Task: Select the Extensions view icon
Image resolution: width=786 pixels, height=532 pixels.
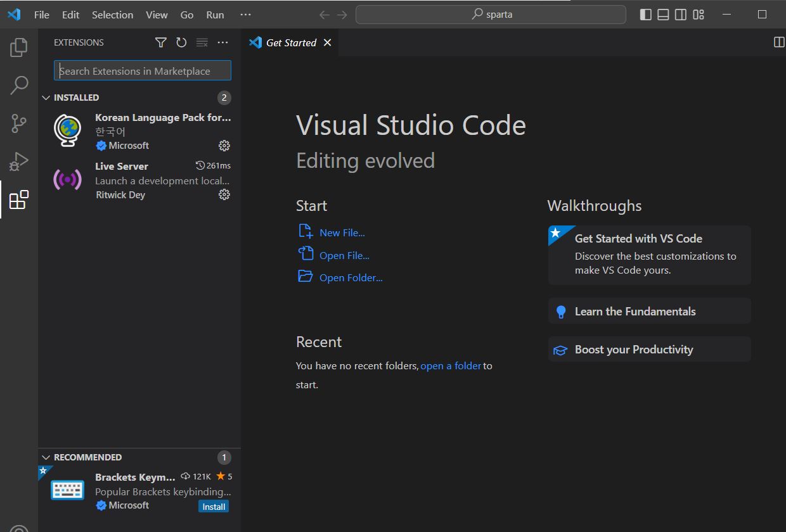Action: tap(19, 199)
